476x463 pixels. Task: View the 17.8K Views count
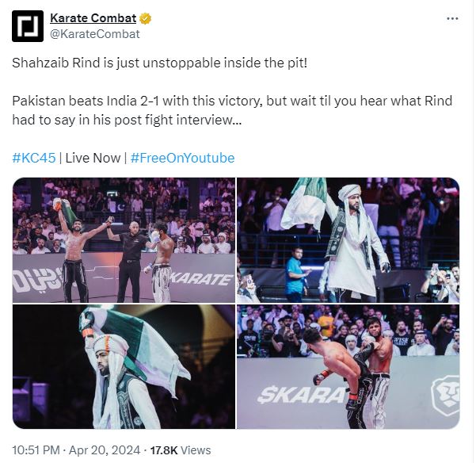click(181, 450)
